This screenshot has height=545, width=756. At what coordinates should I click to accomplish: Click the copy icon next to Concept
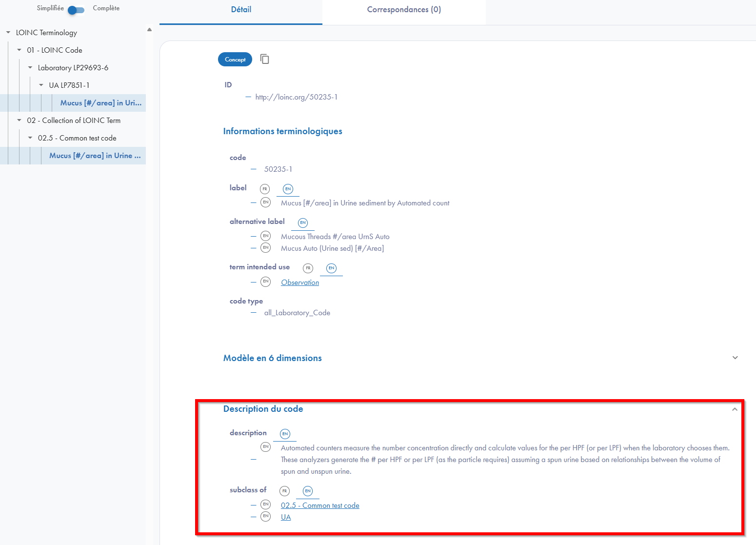point(265,59)
